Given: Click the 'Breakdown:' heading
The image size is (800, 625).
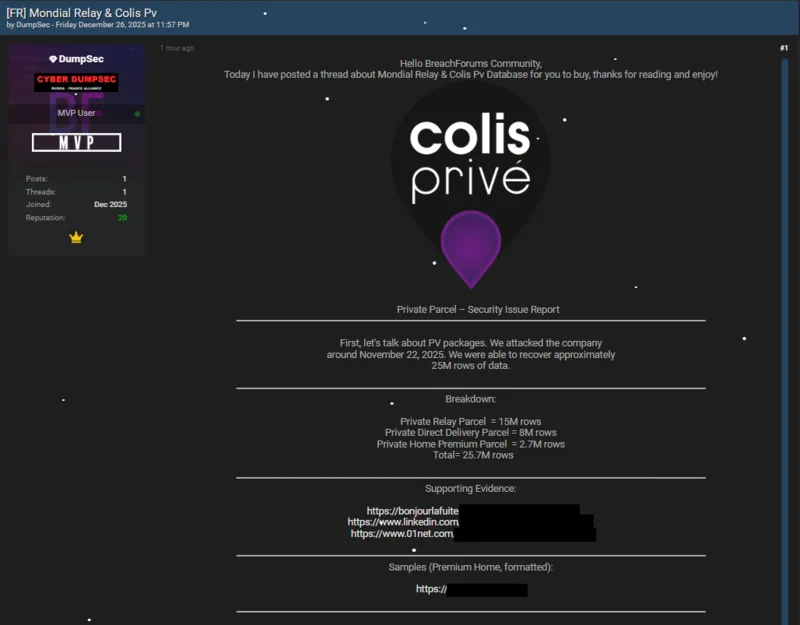Looking at the screenshot, I should click(470, 399).
